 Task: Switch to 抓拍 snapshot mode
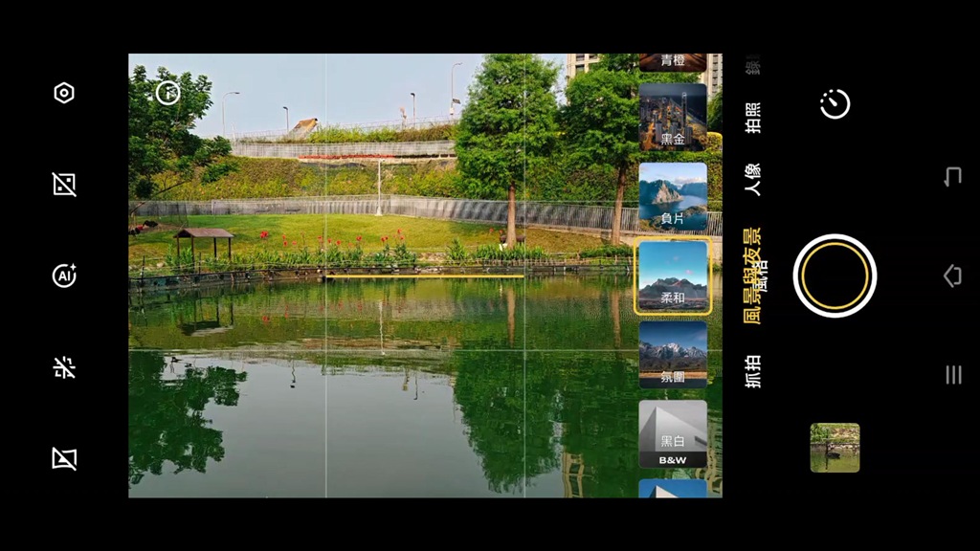pos(753,371)
